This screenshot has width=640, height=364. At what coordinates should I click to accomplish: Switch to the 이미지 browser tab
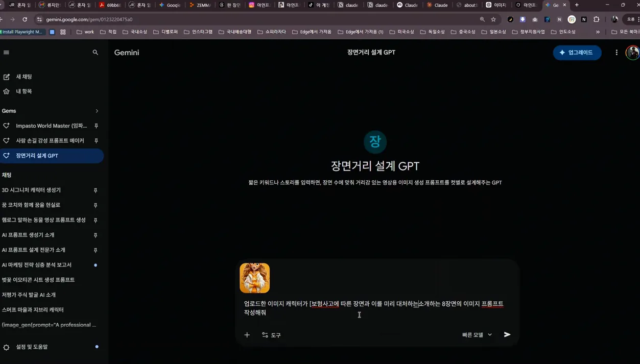click(x=496, y=5)
